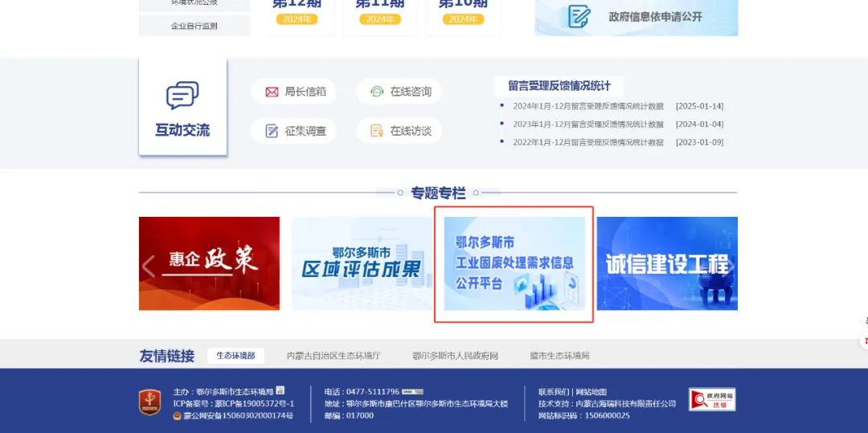Screen dimensions: 868x433
Task: Open the 政府信息依申请公开 banner
Action: 636,18
